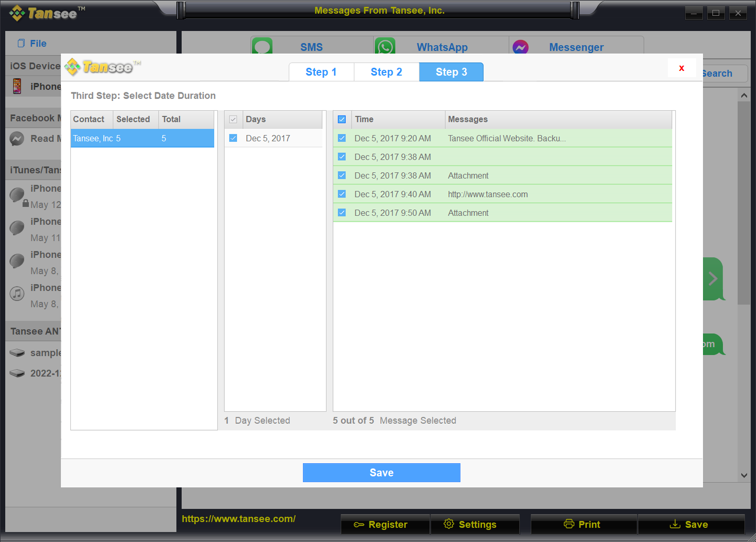The height and width of the screenshot is (542, 756).
Task: Open Settings from bottom bar
Action: pos(475,524)
